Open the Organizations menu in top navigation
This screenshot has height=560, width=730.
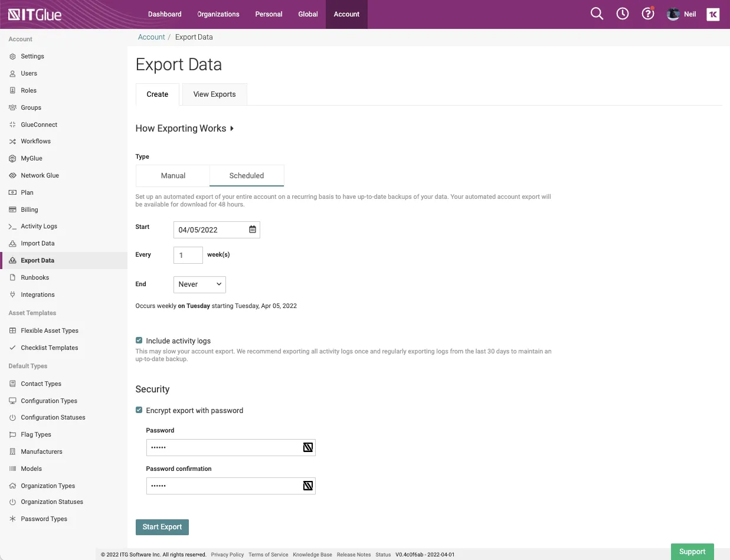pos(218,14)
